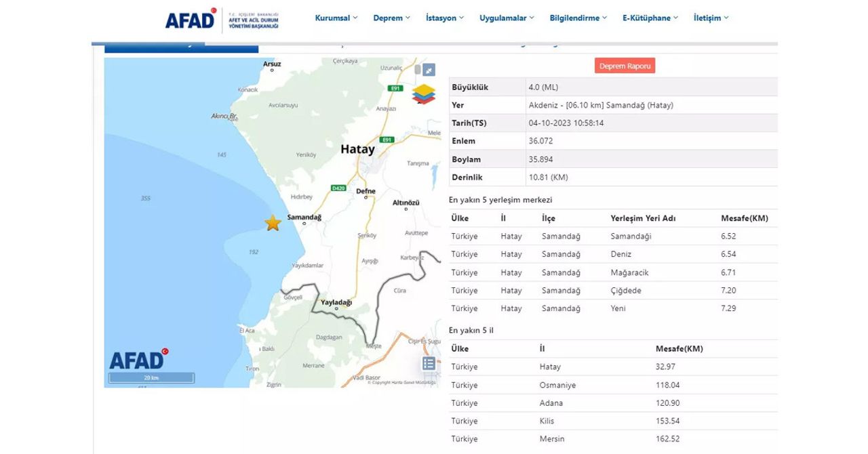
Task: Click the Mağaracik settlement name cell
Action: (629, 272)
